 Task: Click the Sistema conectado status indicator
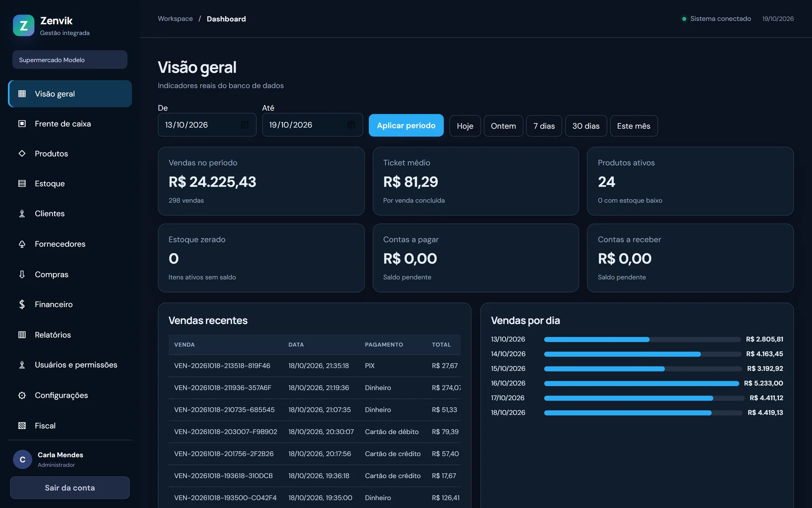point(716,19)
